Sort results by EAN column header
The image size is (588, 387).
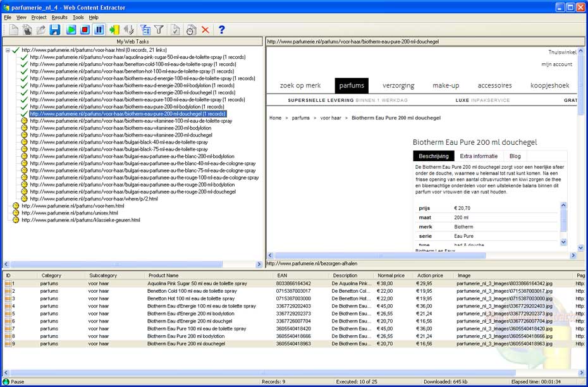[302, 276]
